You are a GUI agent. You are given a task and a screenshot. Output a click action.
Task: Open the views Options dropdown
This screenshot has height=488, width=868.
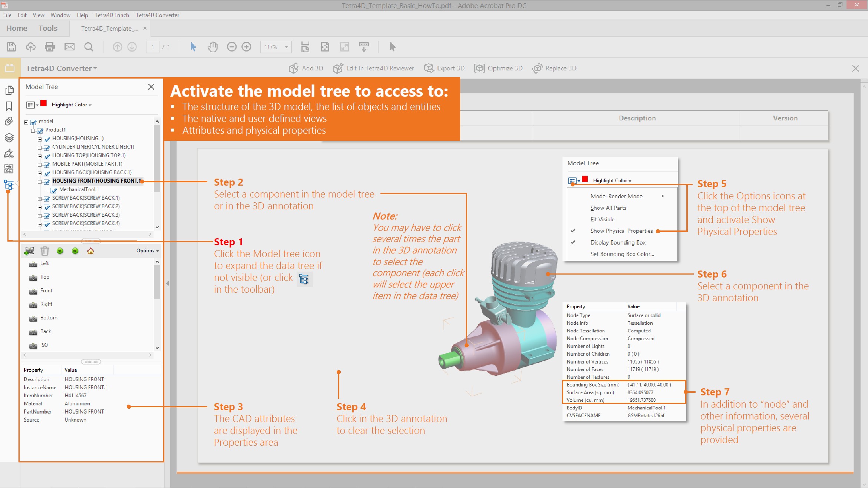pyautogui.click(x=148, y=251)
